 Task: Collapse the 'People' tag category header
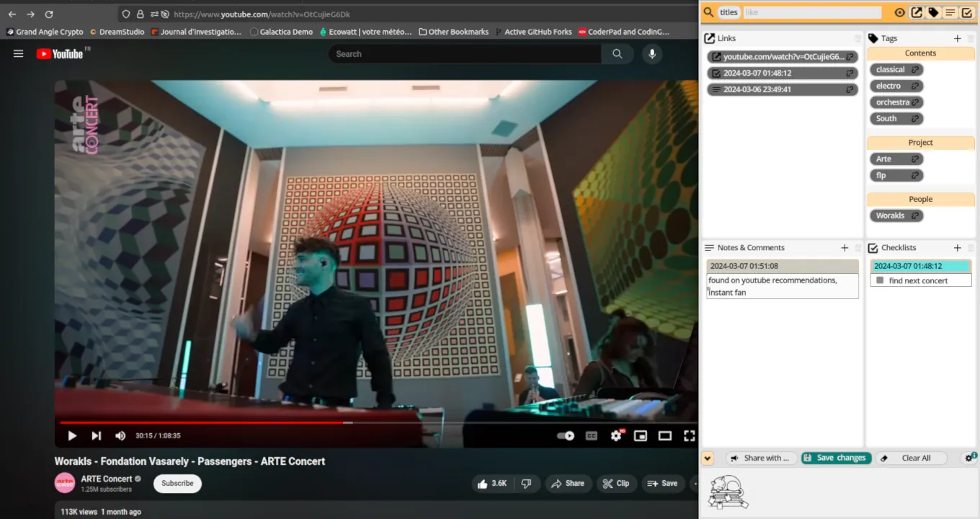tap(921, 200)
